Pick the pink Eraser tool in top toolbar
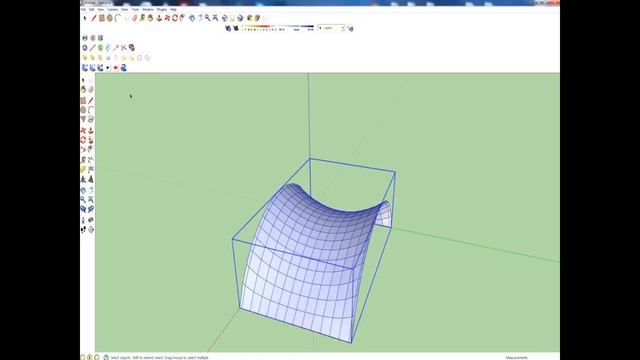Image resolution: width=640 pixels, height=360 pixels. (134, 18)
